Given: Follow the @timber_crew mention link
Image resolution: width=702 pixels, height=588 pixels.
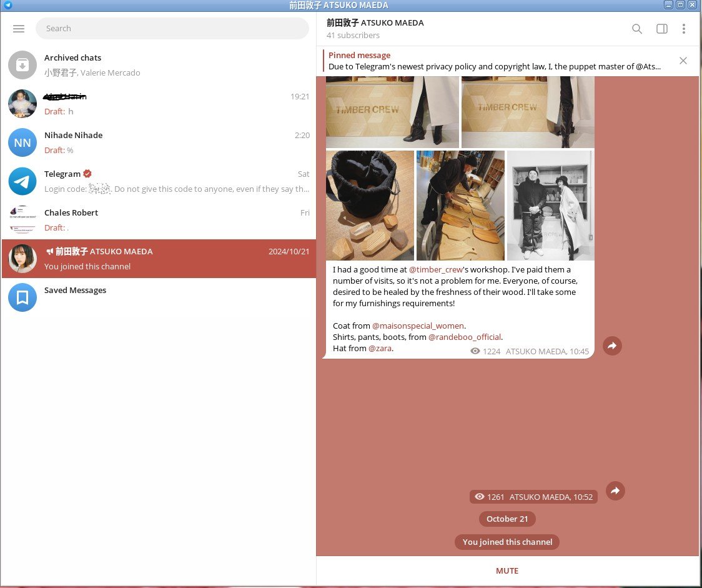Looking at the screenshot, I should [x=435, y=270].
